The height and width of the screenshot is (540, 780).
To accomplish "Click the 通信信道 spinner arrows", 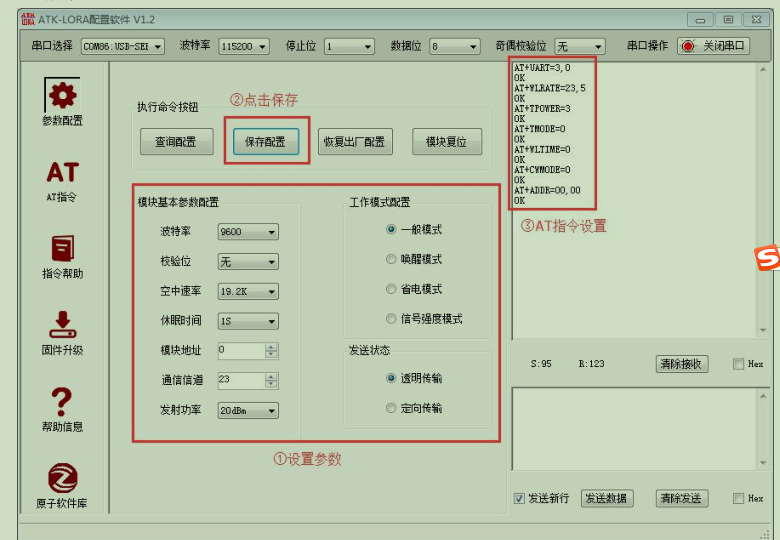I will coord(271,380).
